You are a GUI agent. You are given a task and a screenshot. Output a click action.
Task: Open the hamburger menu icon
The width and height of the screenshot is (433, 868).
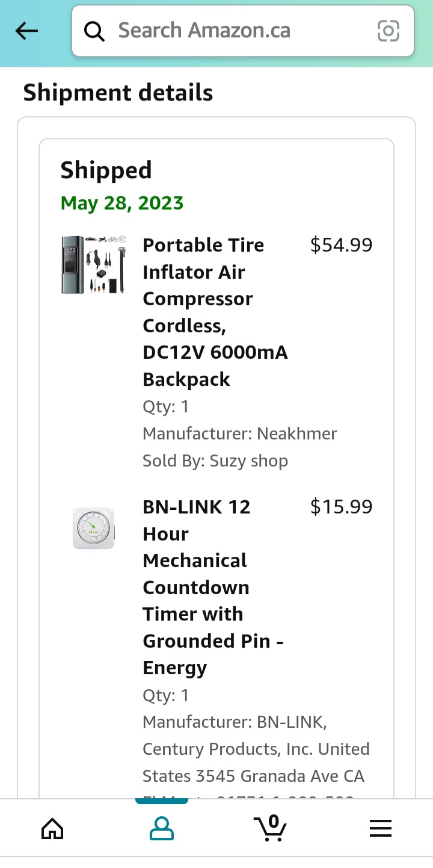pos(380,828)
